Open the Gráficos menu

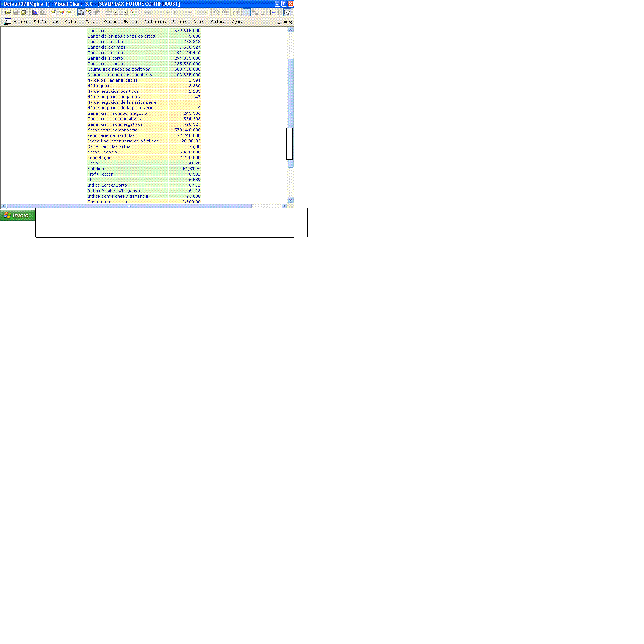point(72,22)
